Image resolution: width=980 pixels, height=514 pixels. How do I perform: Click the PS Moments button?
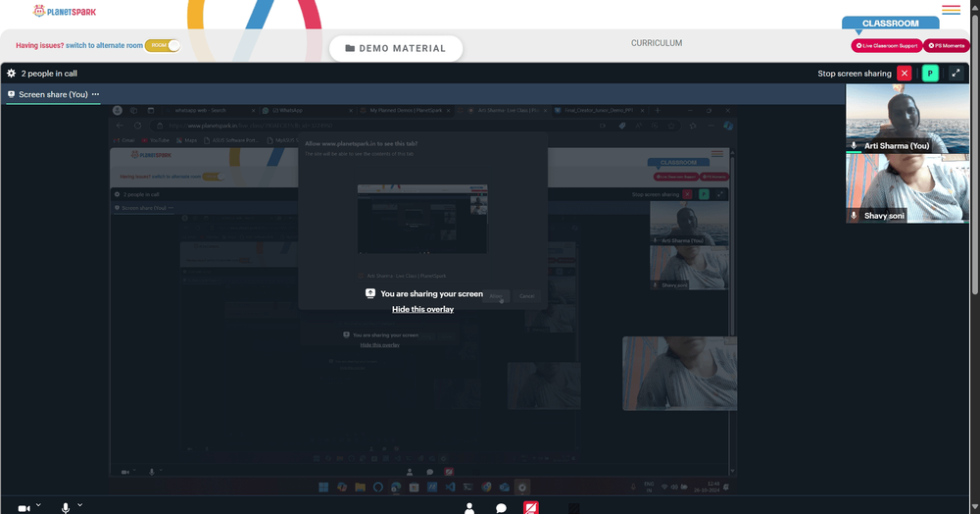click(x=947, y=46)
